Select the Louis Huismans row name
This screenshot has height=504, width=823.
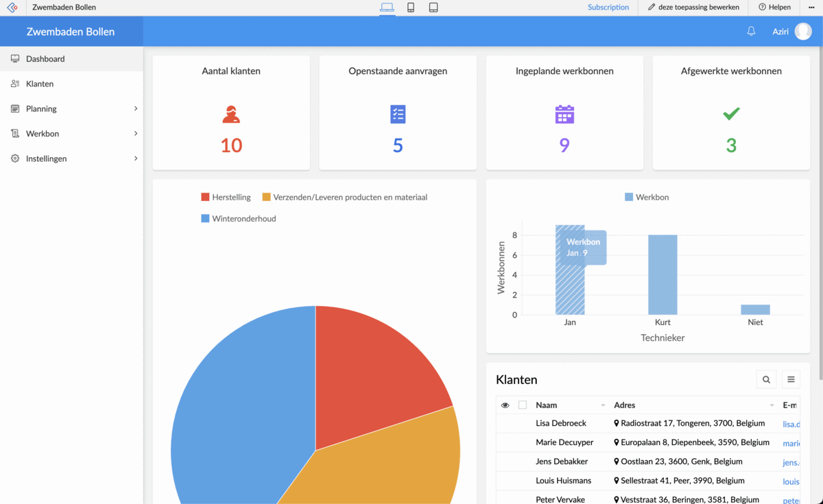click(564, 481)
